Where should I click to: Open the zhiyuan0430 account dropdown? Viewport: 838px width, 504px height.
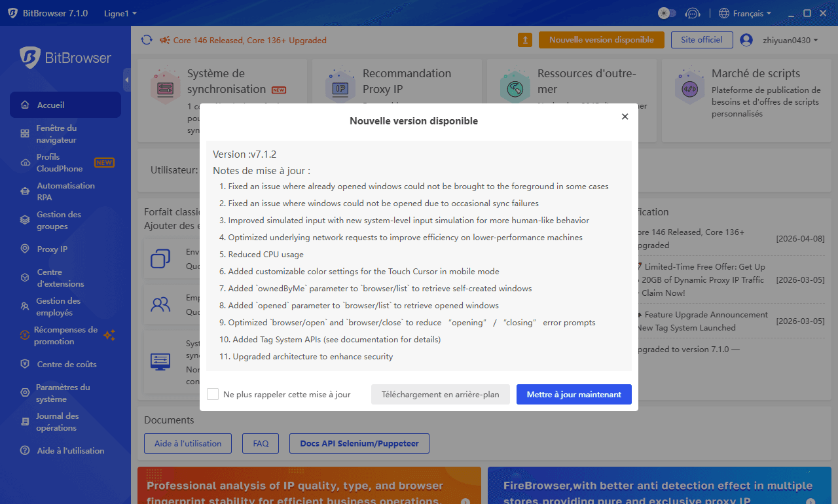point(790,40)
